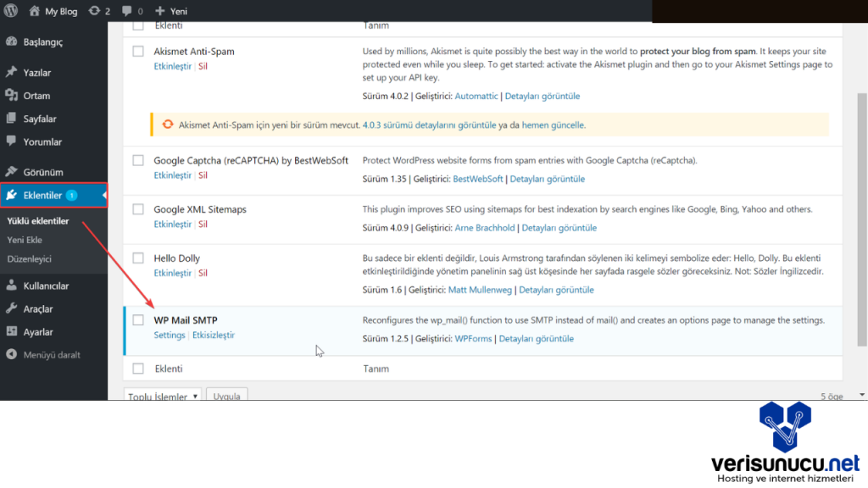Click the WordPress logo in admin bar

click(11, 11)
